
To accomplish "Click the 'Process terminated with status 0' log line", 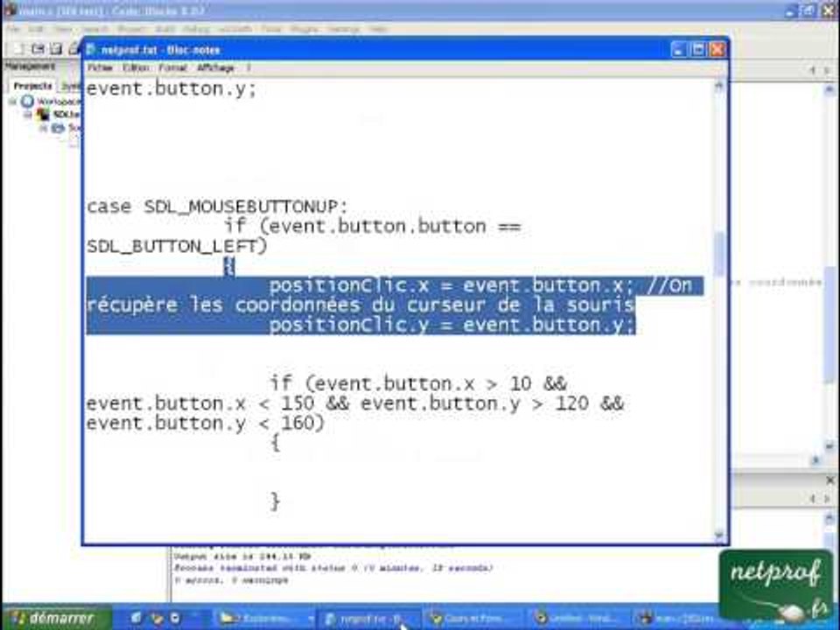I will [333, 568].
